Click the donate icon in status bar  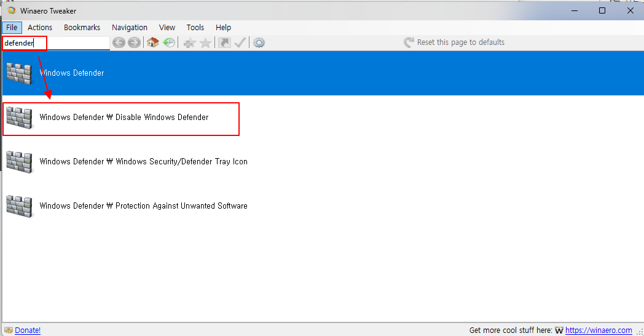click(9, 330)
